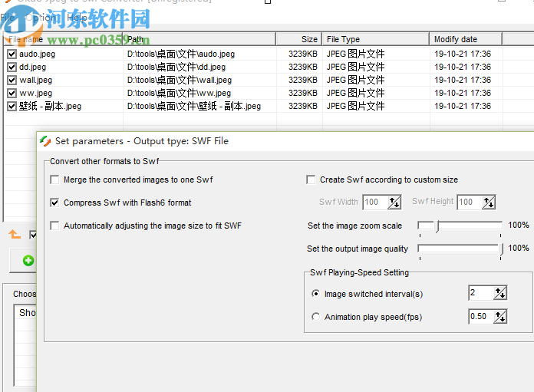Uncheck the ww.jpeg file checkbox
This screenshot has height=392, width=534.
click(x=12, y=93)
